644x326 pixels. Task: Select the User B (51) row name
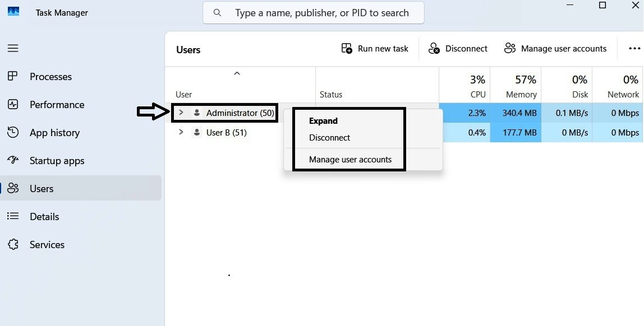tap(226, 133)
